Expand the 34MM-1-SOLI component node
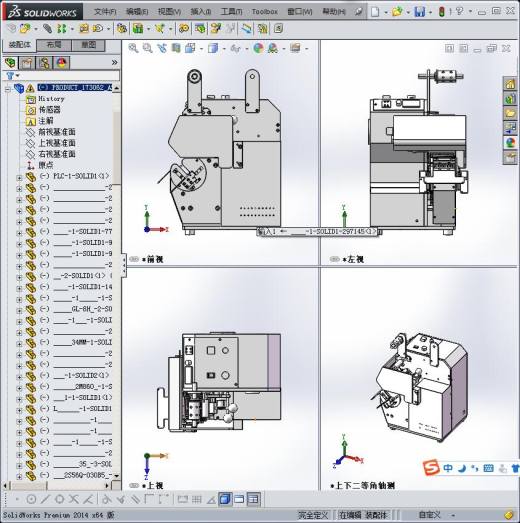 pyautogui.click(x=19, y=344)
